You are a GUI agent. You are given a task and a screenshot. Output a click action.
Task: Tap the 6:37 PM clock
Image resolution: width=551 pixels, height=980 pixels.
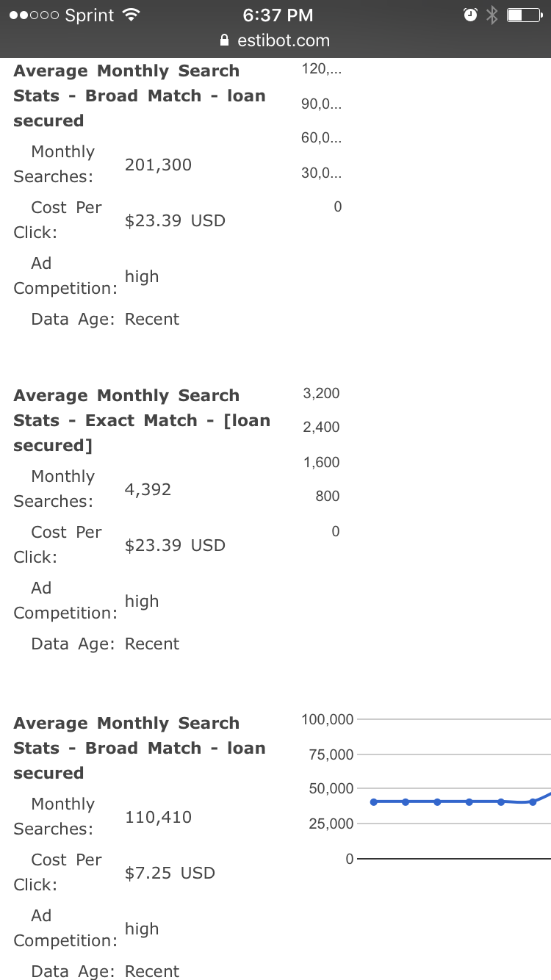(278, 15)
